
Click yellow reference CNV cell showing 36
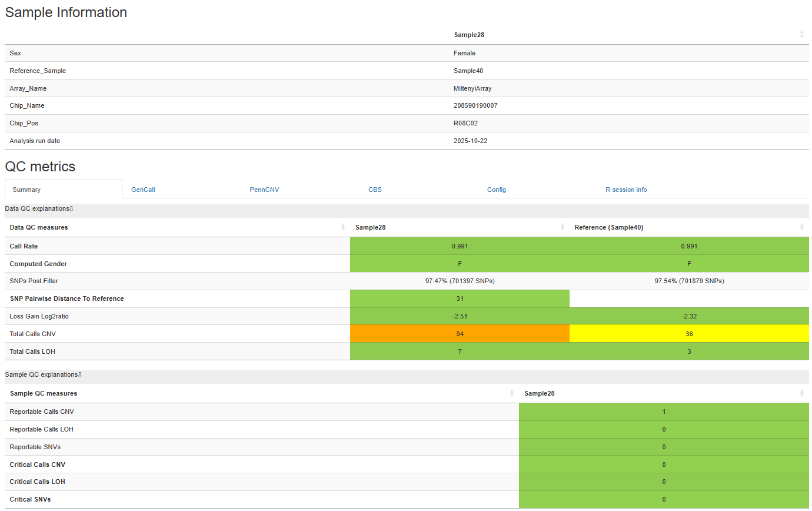point(689,334)
